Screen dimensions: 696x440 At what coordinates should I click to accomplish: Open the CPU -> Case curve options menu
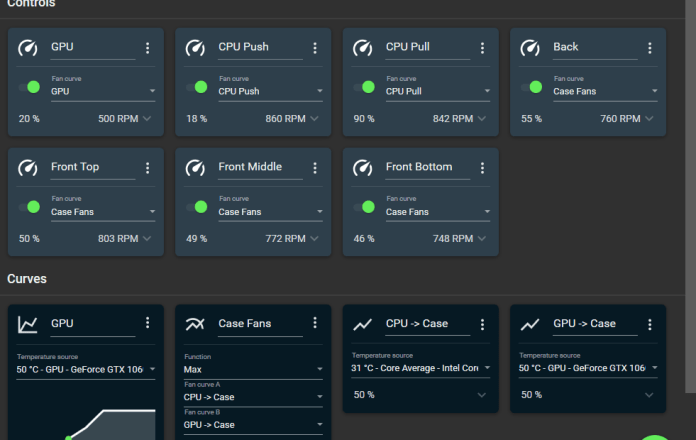pyautogui.click(x=482, y=323)
